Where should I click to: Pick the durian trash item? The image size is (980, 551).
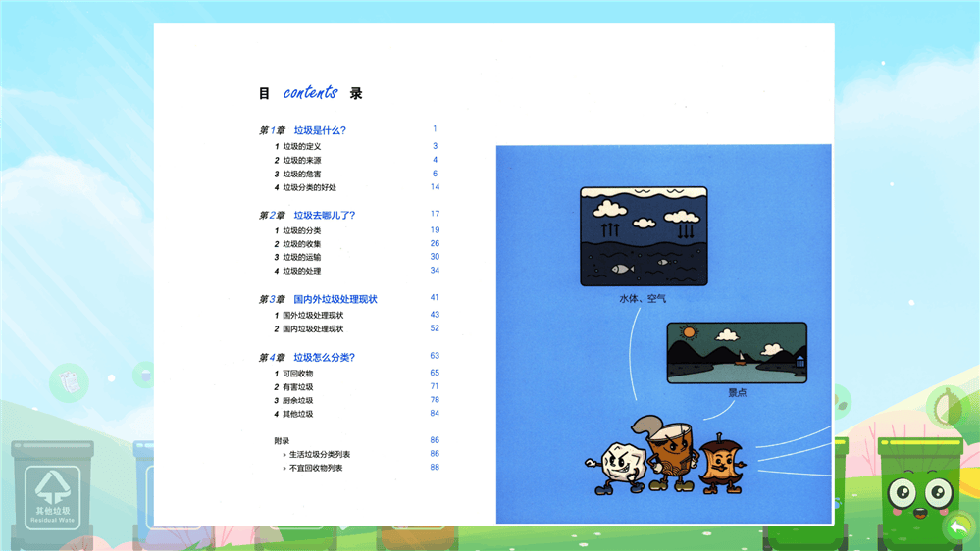pos(949,404)
